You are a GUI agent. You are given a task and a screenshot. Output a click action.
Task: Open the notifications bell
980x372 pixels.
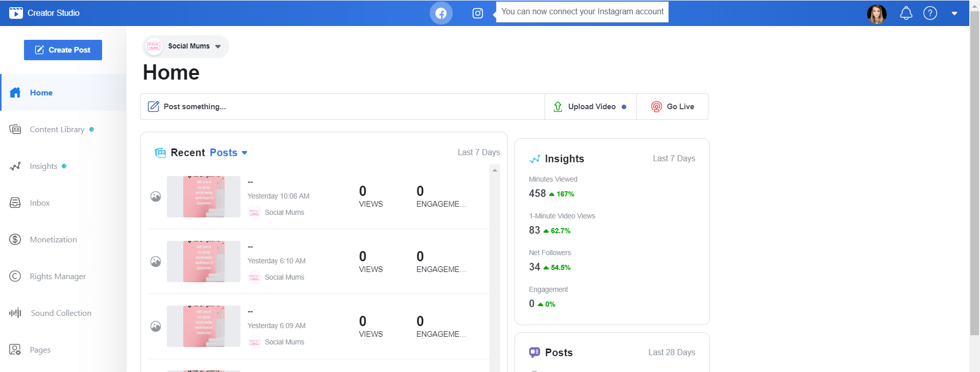pyautogui.click(x=906, y=13)
